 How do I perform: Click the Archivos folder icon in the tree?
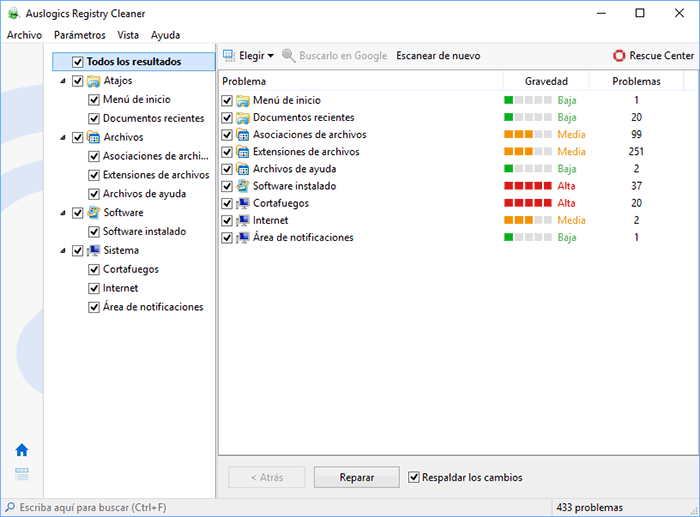93,137
